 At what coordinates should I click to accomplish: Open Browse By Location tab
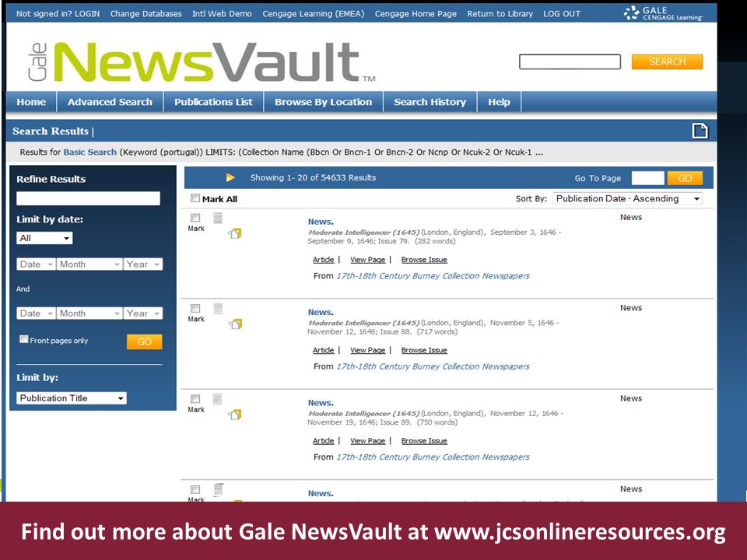[x=324, y=102]
